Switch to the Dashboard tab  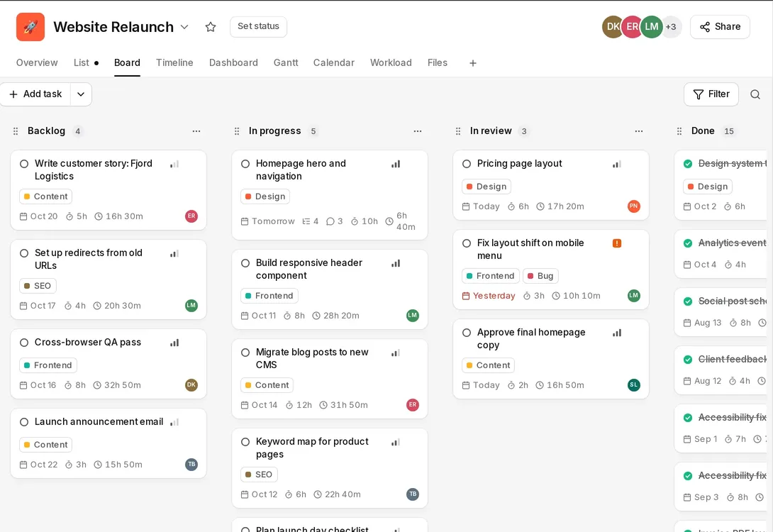pos(234,62)
